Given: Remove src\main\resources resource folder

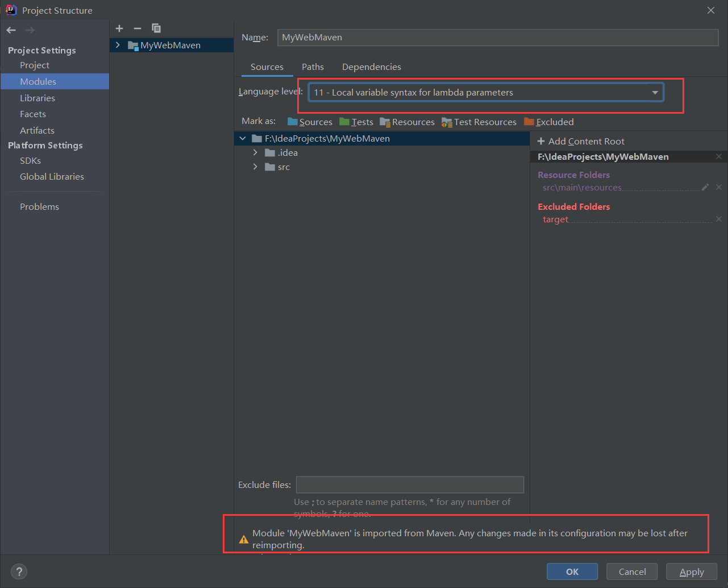Looking at the screenshot, I should pos(719,187).
